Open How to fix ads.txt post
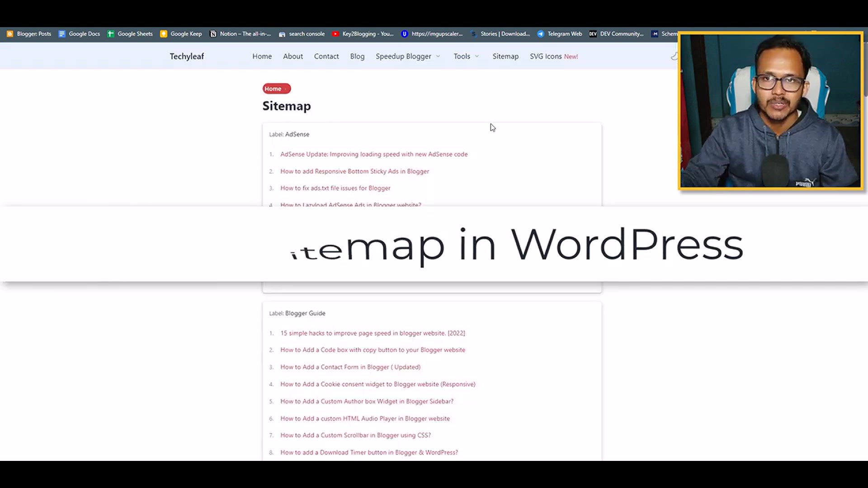868x488 pixels. coord(335,188)
